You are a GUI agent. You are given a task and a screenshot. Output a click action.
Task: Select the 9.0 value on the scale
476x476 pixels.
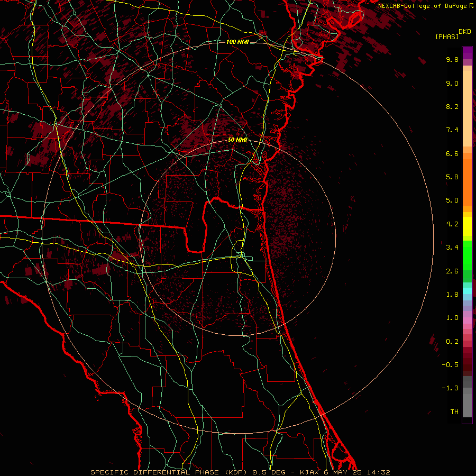tap(452, 83)
